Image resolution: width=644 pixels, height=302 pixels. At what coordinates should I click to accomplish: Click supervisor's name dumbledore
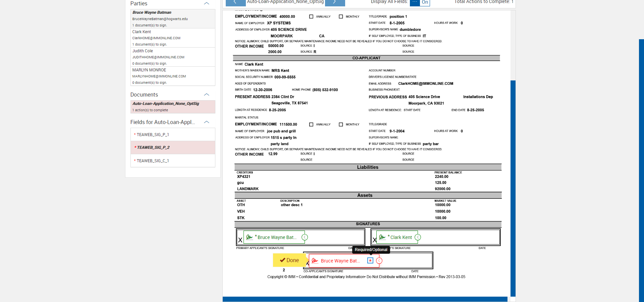pos(410,29)
